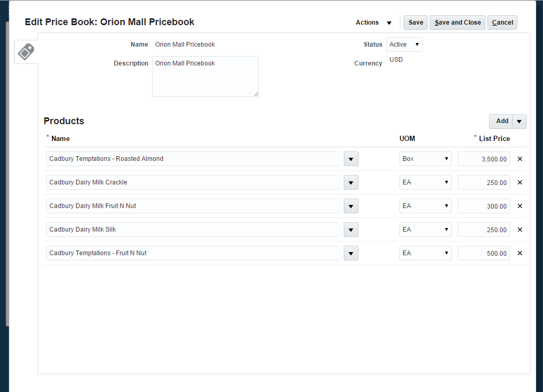Screen dimensions: 543x392
Task: Click the Edit Price Book title
Action: point(110,22)
